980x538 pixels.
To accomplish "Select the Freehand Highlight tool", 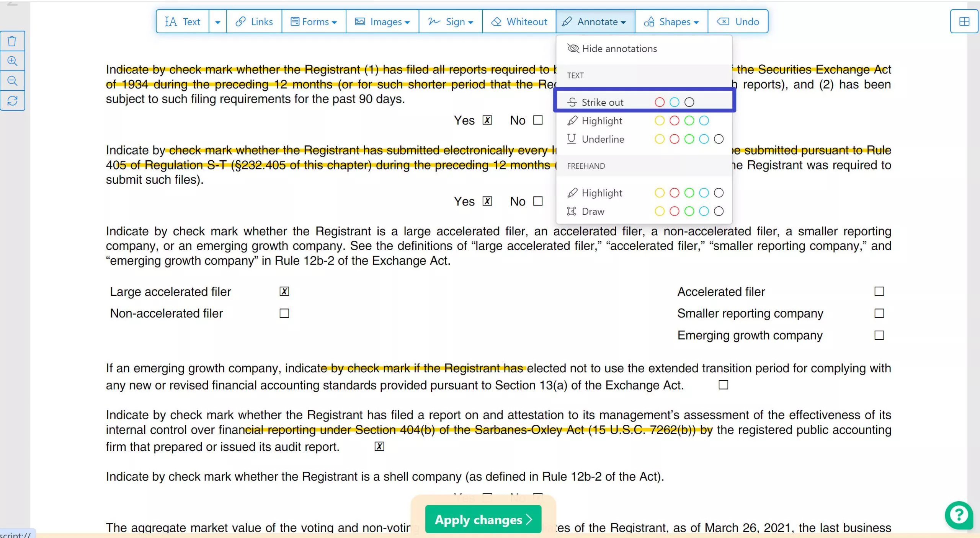I will click(x=602, y=193).
